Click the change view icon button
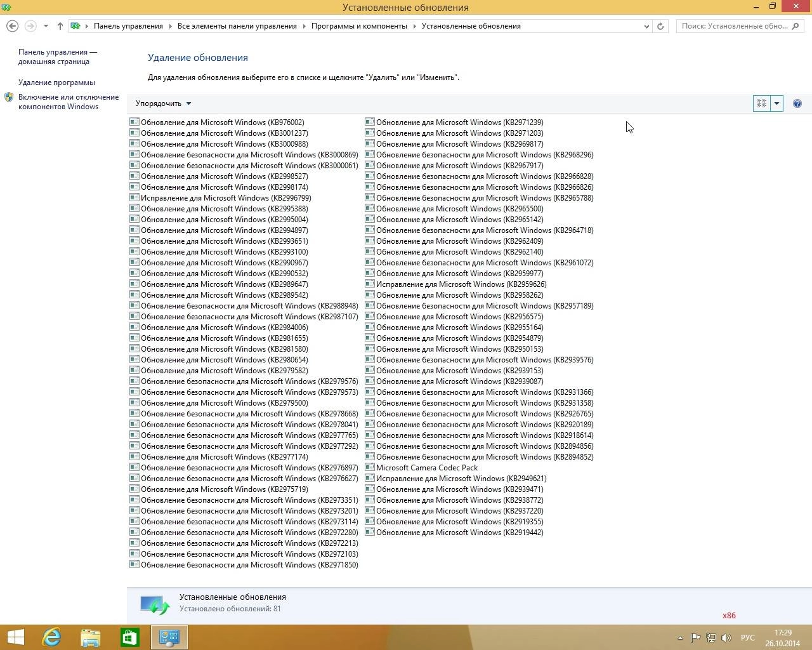This screenshot has height=650, width=812. (761, 103)
